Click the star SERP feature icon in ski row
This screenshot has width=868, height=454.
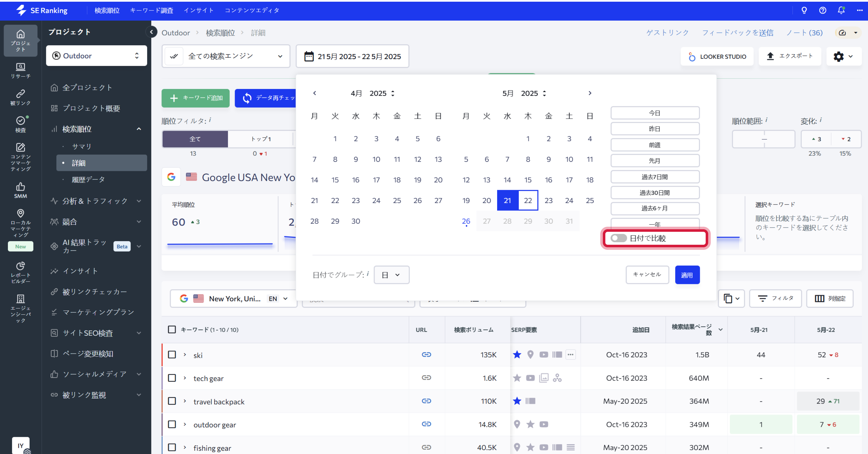pos(517,354)
